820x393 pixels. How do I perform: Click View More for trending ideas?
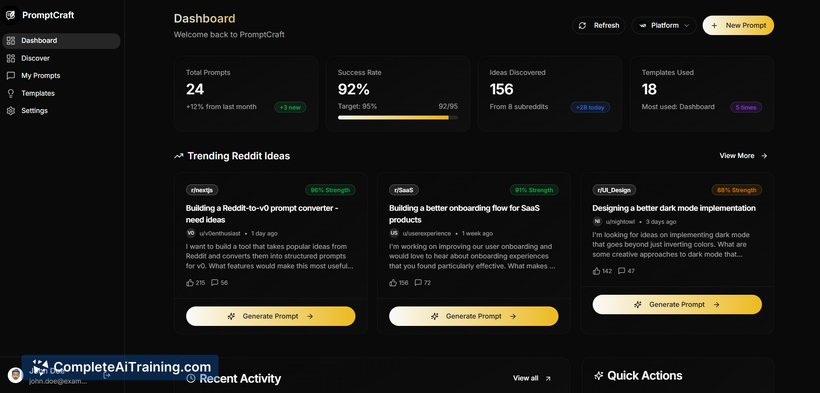pyautogui.click(x=743, y=156)
